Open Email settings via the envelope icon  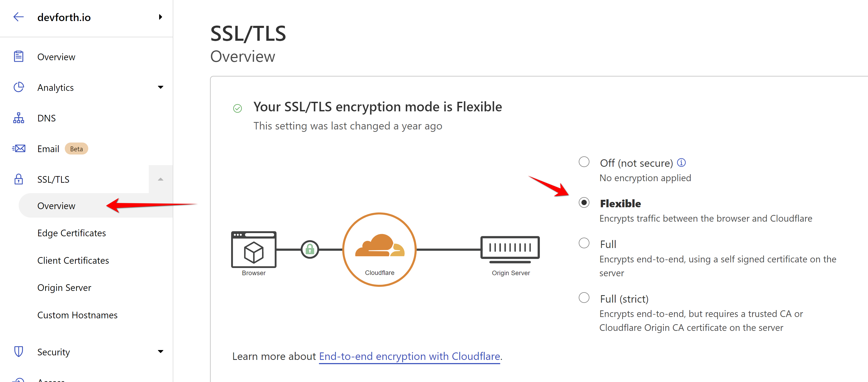(19, 148)
